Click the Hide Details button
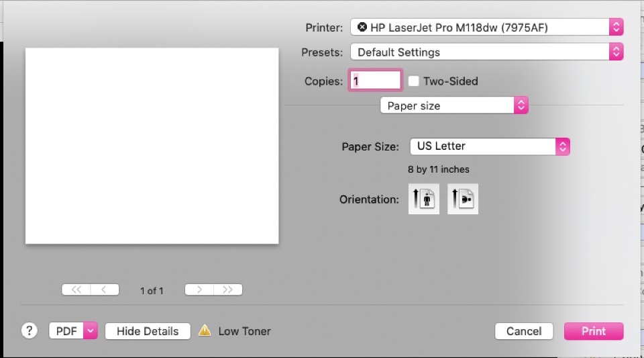Image resolution: width=644 pixels, height=358 pixels. [x=148, y=331]
